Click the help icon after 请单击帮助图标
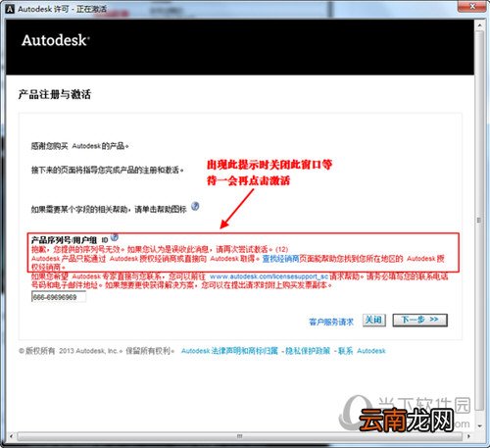This screenshot has height=448, width=490. pyautogui.click(x=195, y=207)
